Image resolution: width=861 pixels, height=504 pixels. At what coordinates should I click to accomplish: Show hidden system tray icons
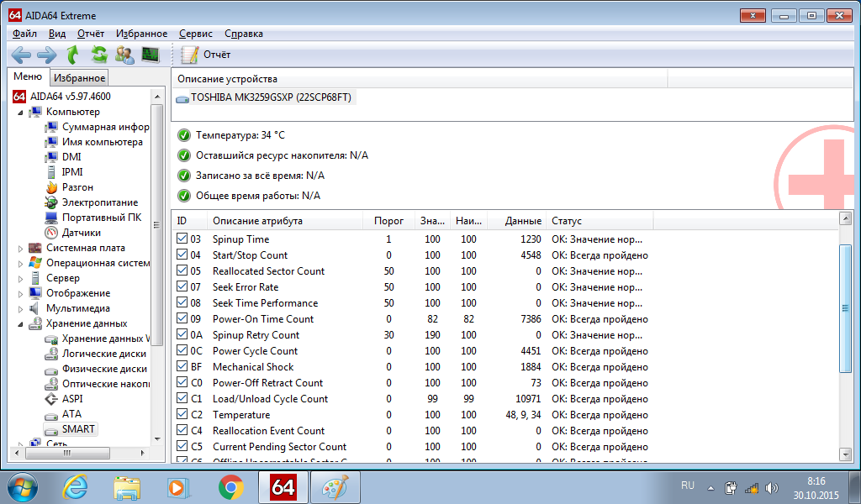[x=711, y=487]
